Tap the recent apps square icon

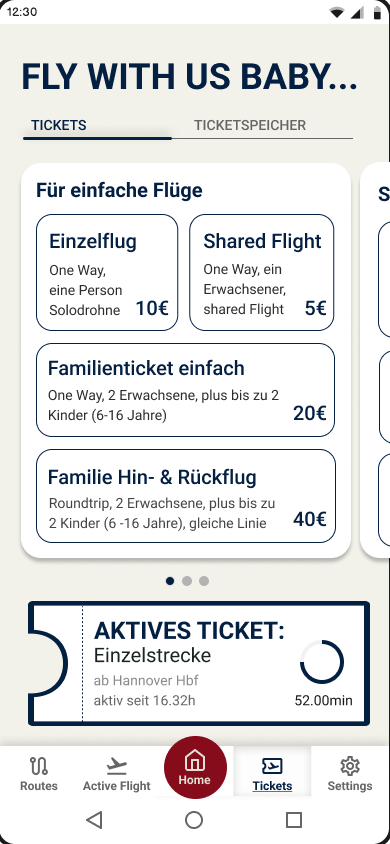click(x=294, y=820)
